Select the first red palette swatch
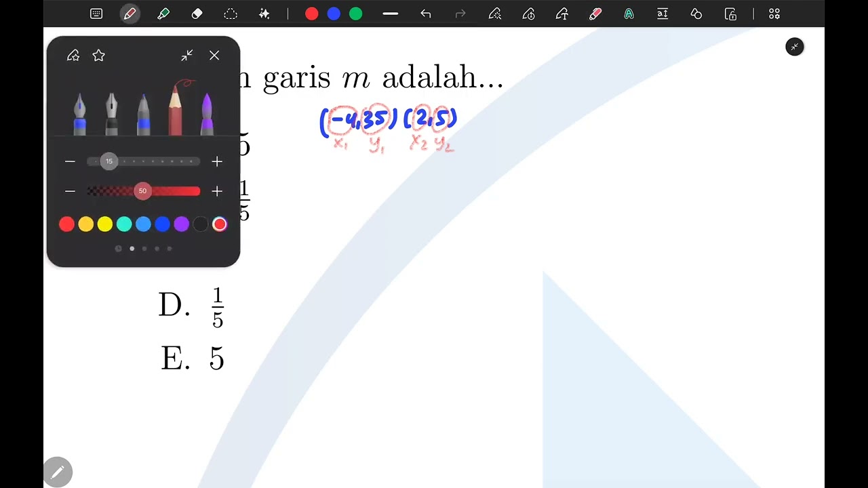 [66, 224]
